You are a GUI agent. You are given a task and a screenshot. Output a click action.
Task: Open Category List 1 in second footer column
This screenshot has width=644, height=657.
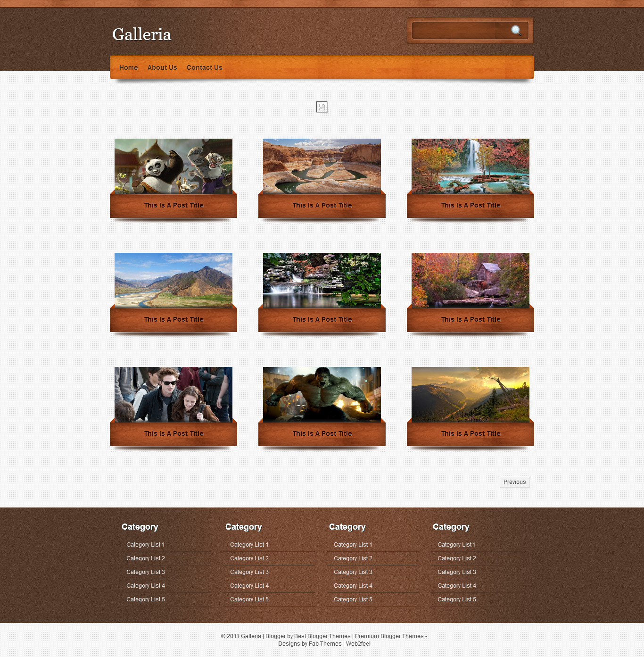[249, 545]
